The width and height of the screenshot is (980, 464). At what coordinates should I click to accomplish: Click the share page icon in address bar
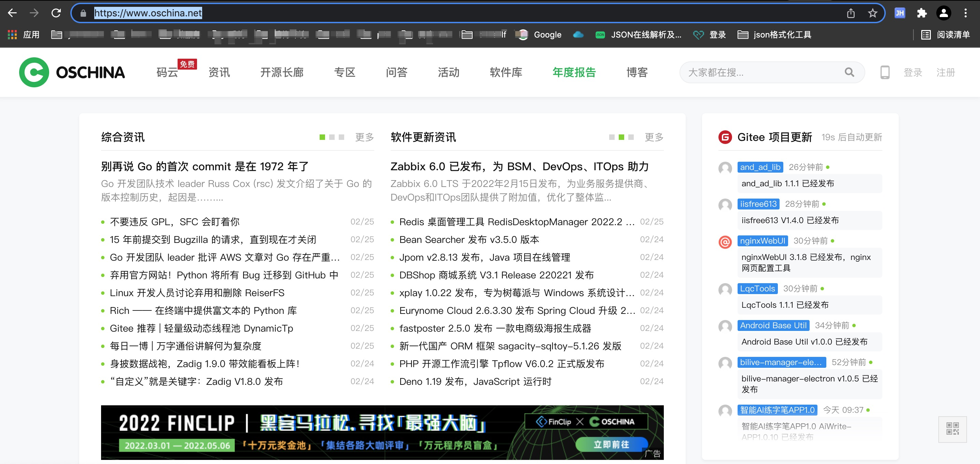click(x=851, y=13)
